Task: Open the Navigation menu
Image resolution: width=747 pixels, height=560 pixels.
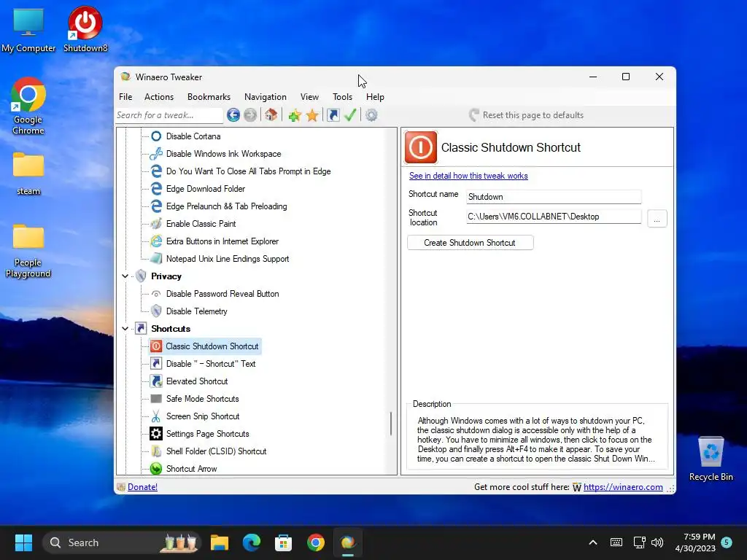Action: (x=266, y=97)
